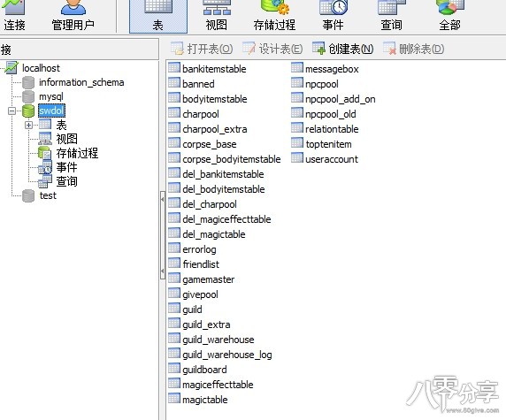This screenshot has width=506, height=420.
Task: Click the bodyitemstable table icon
Action: 174,98
